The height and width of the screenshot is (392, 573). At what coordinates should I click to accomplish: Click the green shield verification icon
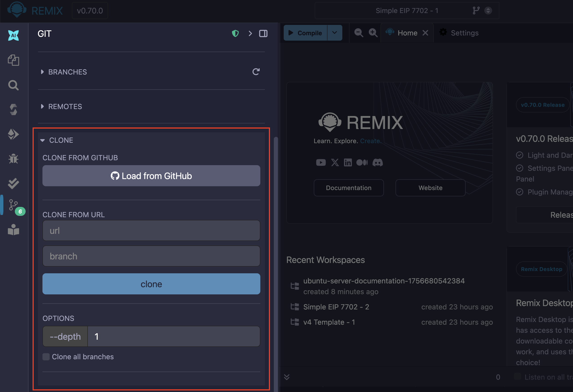235,33
